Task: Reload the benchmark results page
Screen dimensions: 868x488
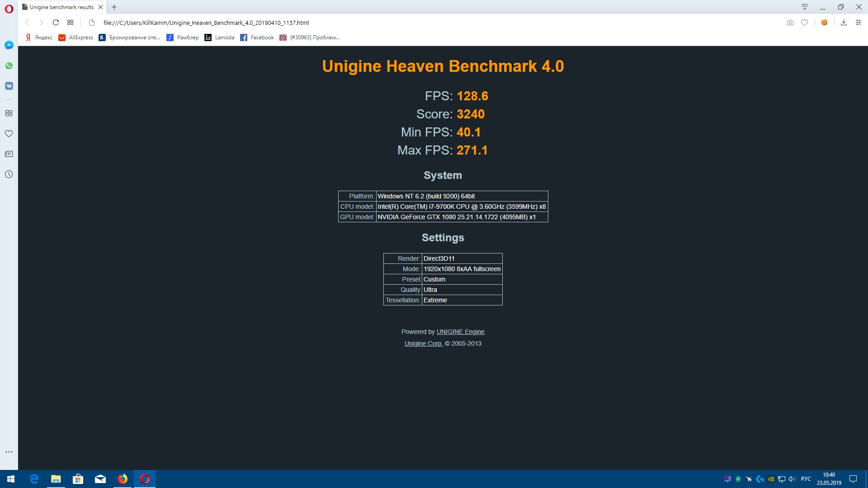Action: click(56, 23)
